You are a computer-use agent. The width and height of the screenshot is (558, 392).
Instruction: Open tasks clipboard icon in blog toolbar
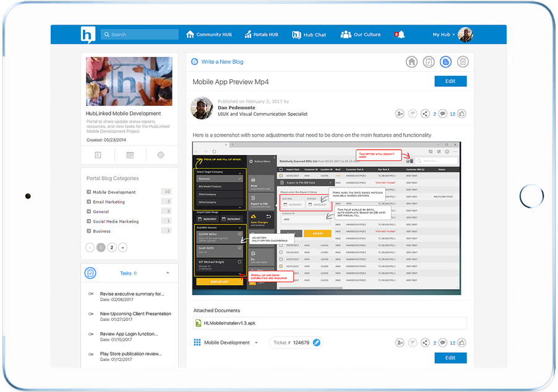click(429, 62)
